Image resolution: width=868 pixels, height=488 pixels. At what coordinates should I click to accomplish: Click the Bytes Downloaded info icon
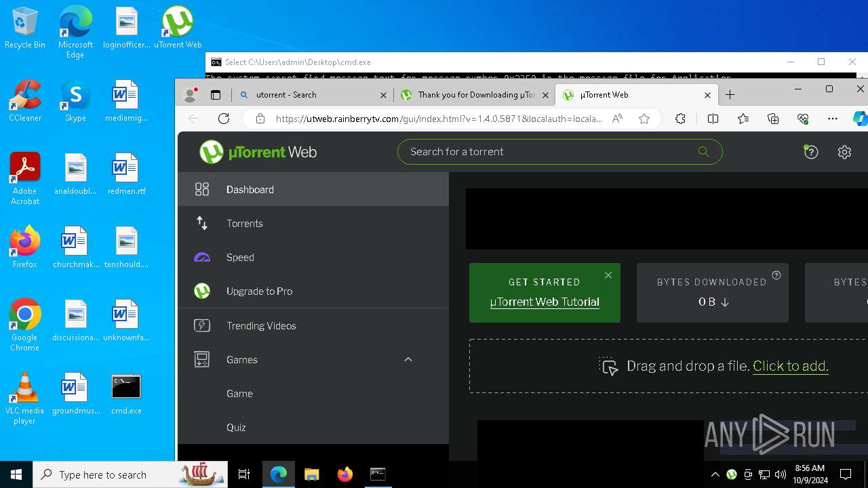coord(776,275)
